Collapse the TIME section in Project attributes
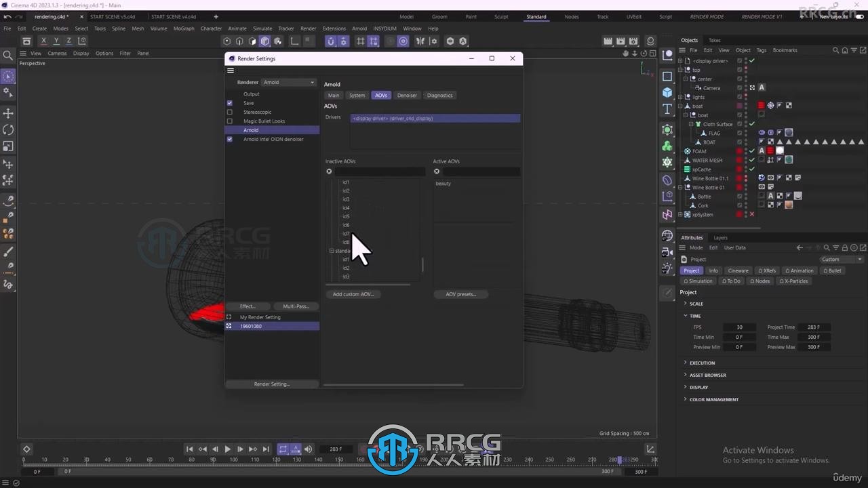The image size is (868, 488). click(686, 316)
